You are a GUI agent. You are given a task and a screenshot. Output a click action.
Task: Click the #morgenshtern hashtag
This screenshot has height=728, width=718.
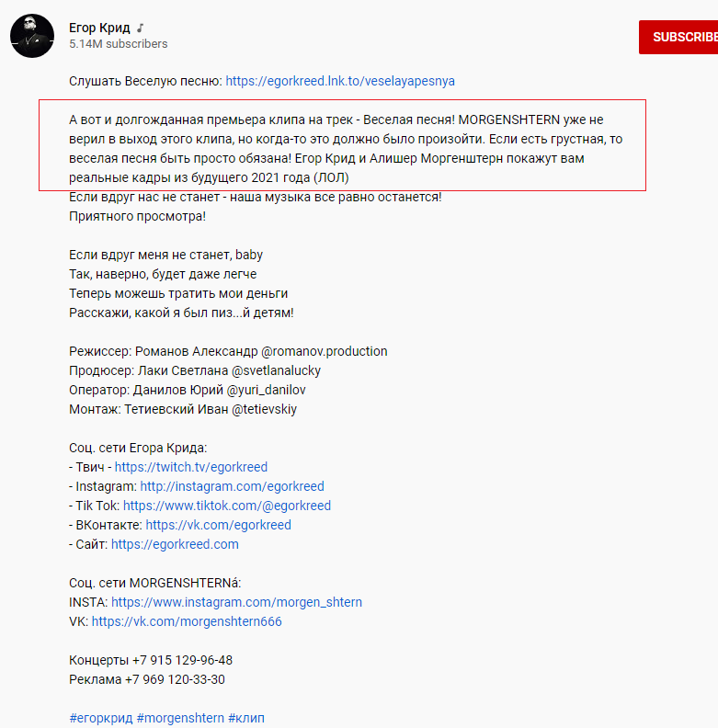tap(180, 718)
